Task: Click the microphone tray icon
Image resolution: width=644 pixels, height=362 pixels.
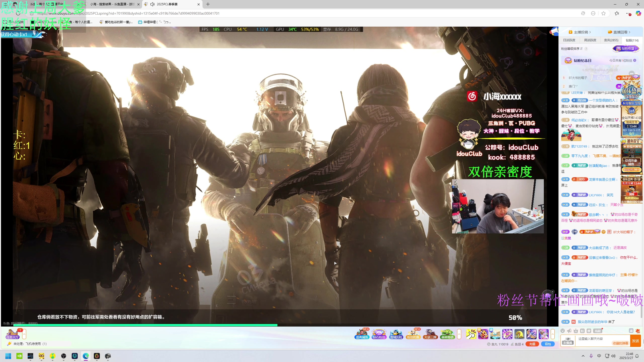Action: click(591, 356)
